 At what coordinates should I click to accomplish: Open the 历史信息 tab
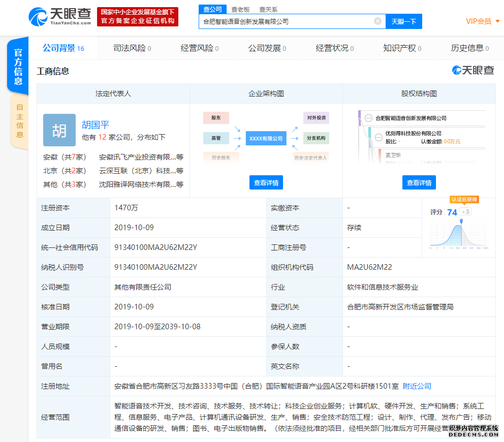(x=469, y=48)
